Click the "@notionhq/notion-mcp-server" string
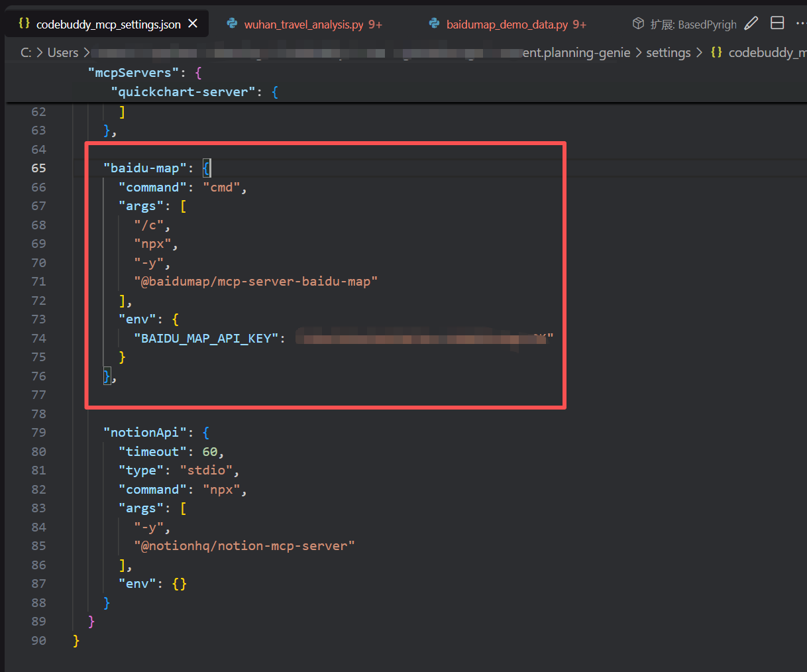Viewport: 807px width, 672px height. [244, 546]
